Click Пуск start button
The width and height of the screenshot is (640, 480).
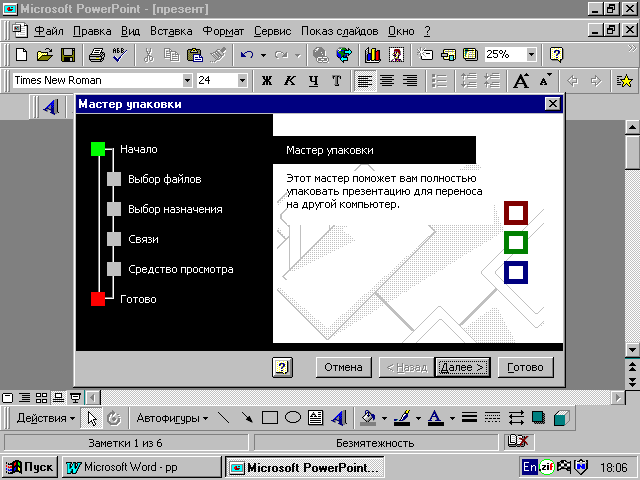click(x=30, y=467)
